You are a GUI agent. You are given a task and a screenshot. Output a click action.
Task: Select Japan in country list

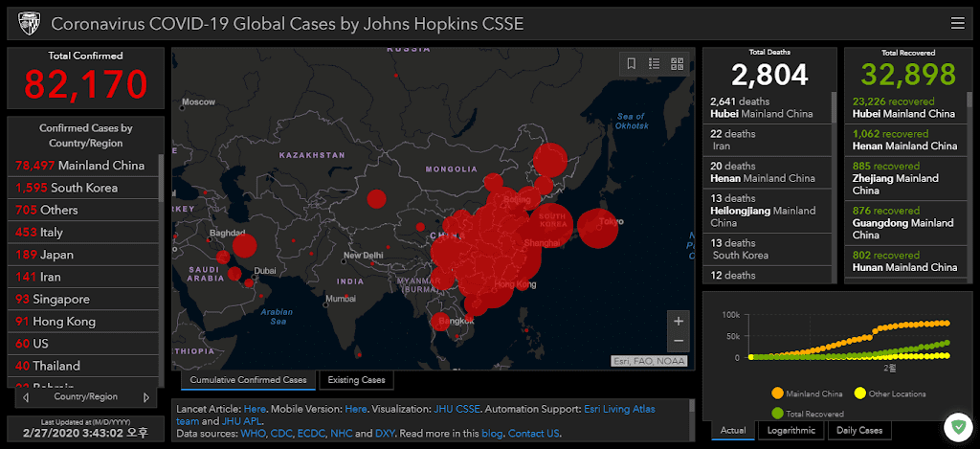(82, 255)
